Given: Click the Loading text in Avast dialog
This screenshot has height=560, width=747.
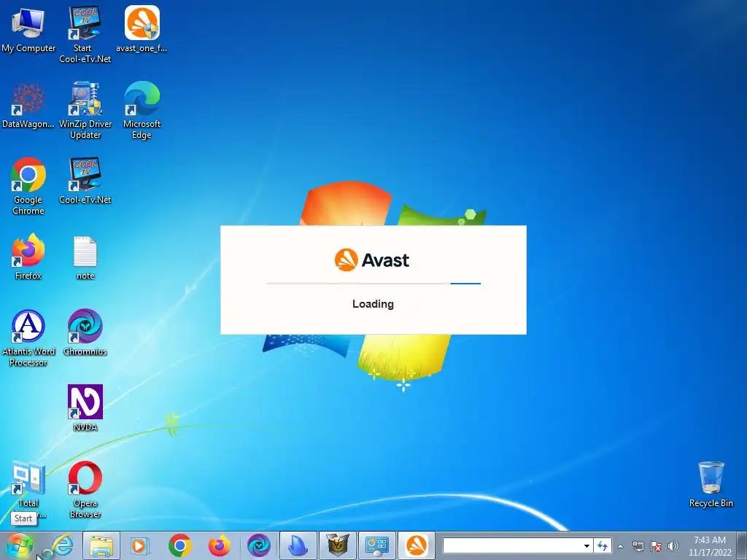Looking at the screenshot, I should click(x=373, y=304).
